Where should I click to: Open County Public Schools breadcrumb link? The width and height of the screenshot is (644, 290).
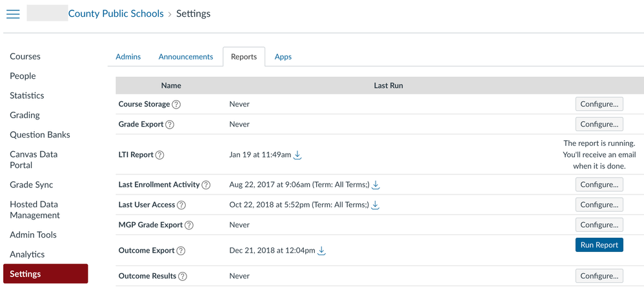tap(116, 14)
